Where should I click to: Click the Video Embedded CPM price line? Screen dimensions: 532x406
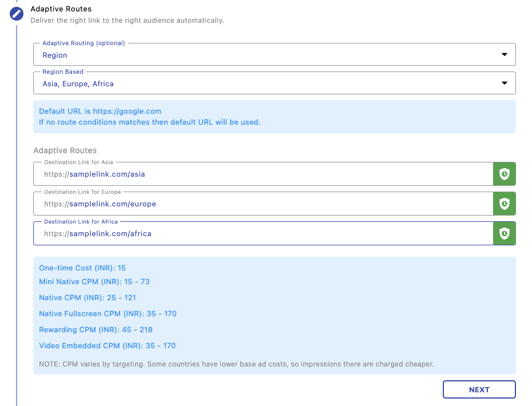coord(107,346)
